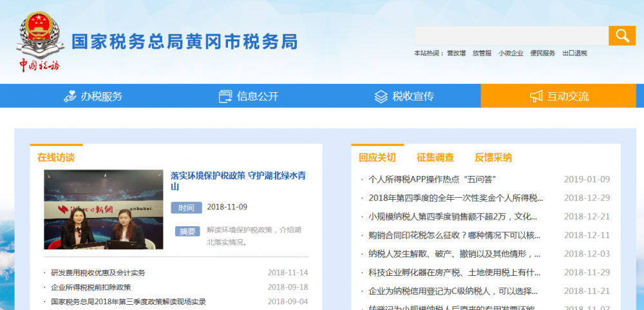The width and height of the screenshot is (644, 310).
Task: Open 企业所得税税前扣除政策 link
Action: (91, 287)
